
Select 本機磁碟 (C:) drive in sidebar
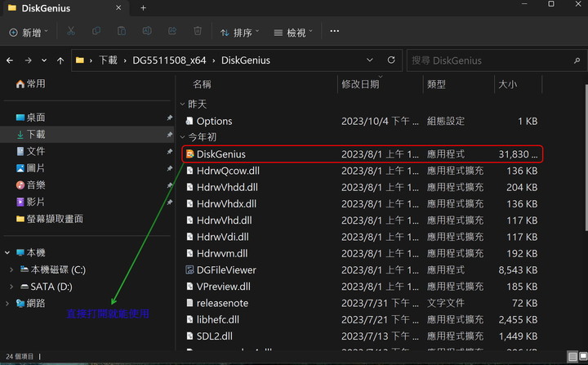53,269
